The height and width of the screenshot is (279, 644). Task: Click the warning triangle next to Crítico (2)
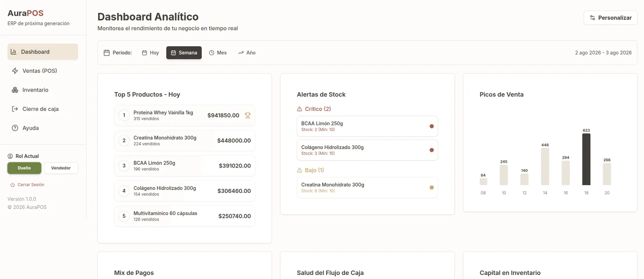click(x=299, y=109)
